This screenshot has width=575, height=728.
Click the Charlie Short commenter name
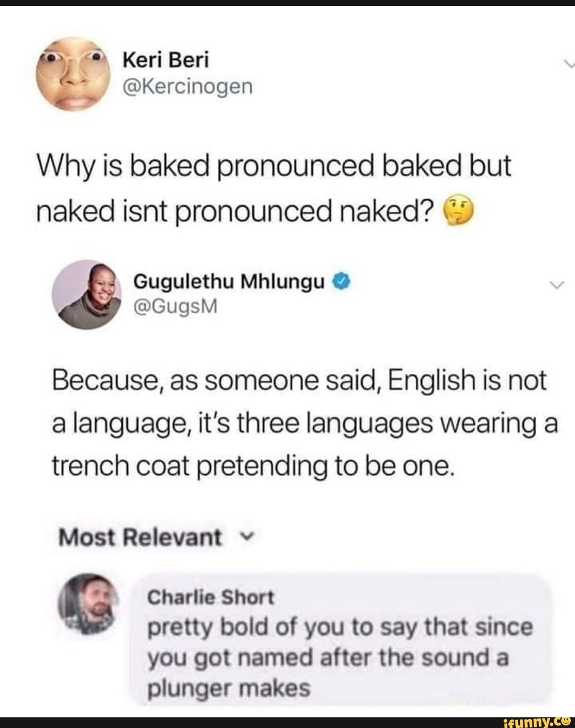(x=210, y=598)
